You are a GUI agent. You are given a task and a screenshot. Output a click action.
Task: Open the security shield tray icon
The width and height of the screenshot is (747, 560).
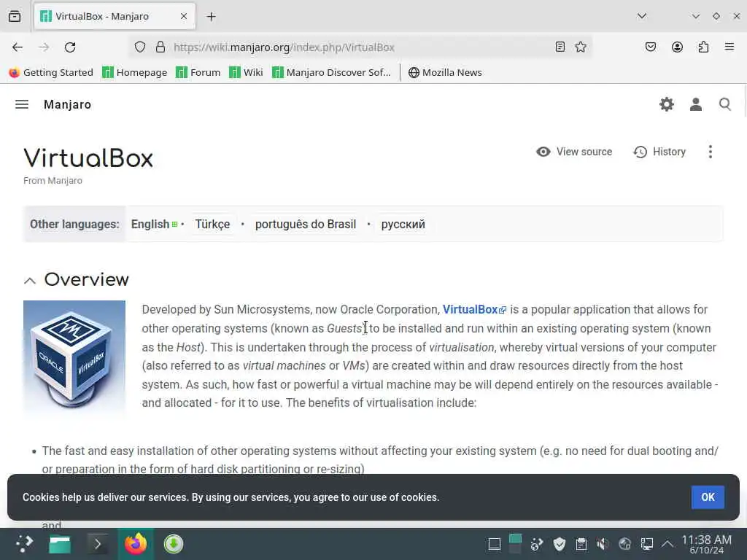560,544
